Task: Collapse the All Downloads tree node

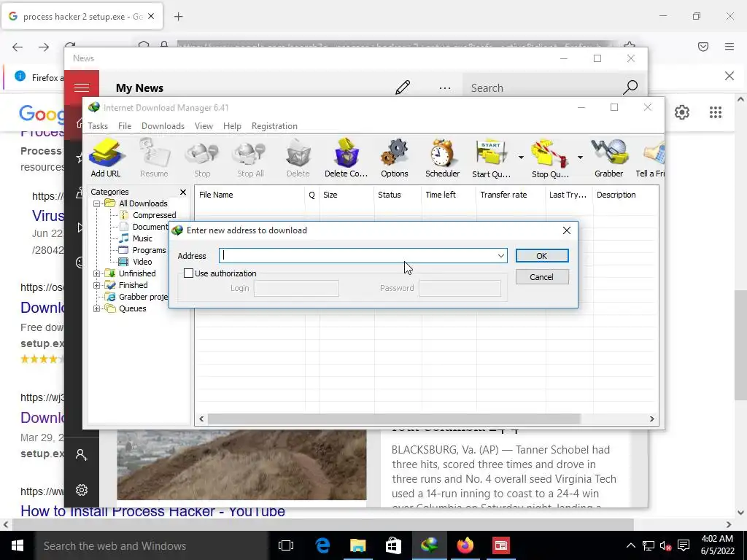Action: click(x=97, y=204)
